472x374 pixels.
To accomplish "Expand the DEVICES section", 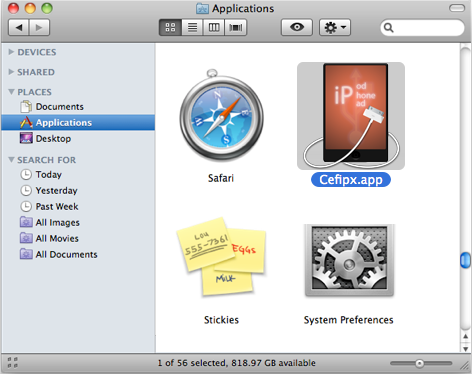I will 11,52.
